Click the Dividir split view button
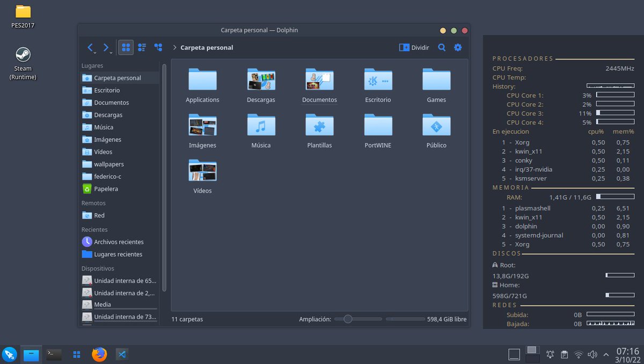Screen dimensions: 644x364 [x=414, y=47]
